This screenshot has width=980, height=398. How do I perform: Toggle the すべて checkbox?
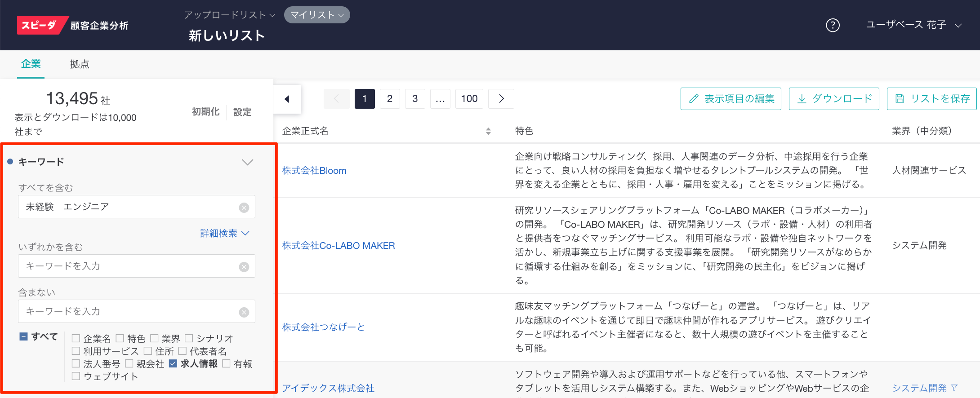[x=24, y=336]
